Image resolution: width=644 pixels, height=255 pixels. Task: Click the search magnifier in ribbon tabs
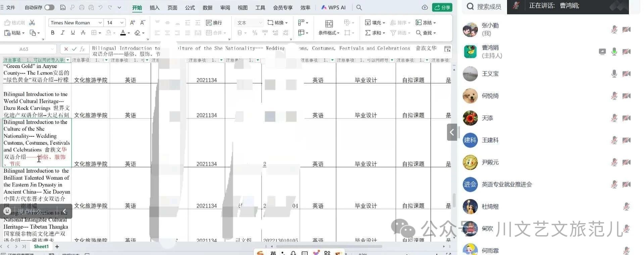click(x=359, y=7)
